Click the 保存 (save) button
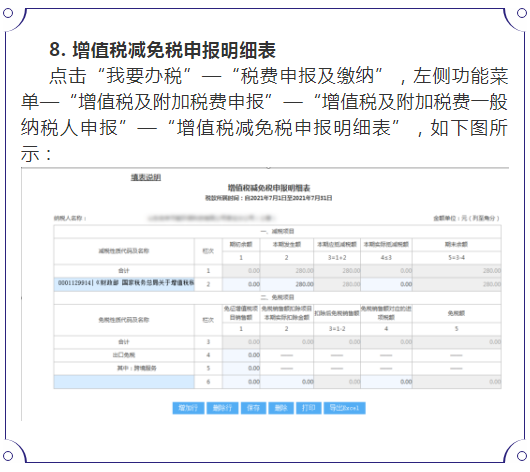Image resolution: width=530 pixels, height=472 pixels. 254,408
